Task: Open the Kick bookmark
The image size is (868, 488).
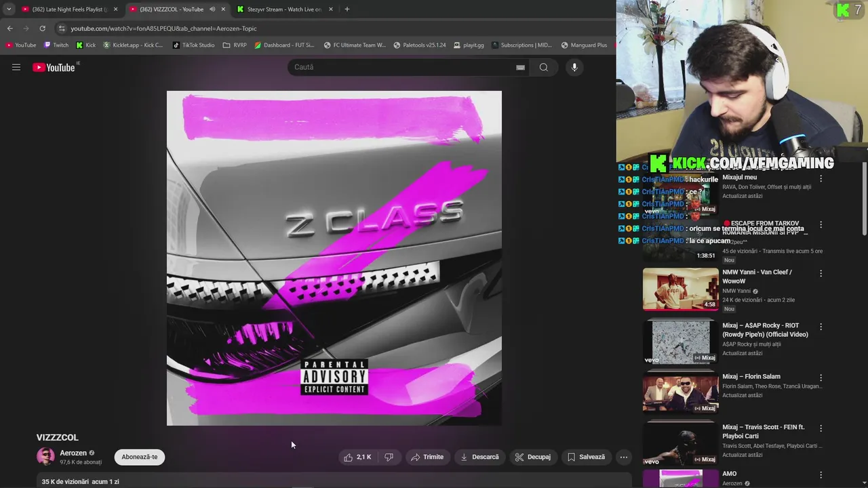Action: coord(86,45)
